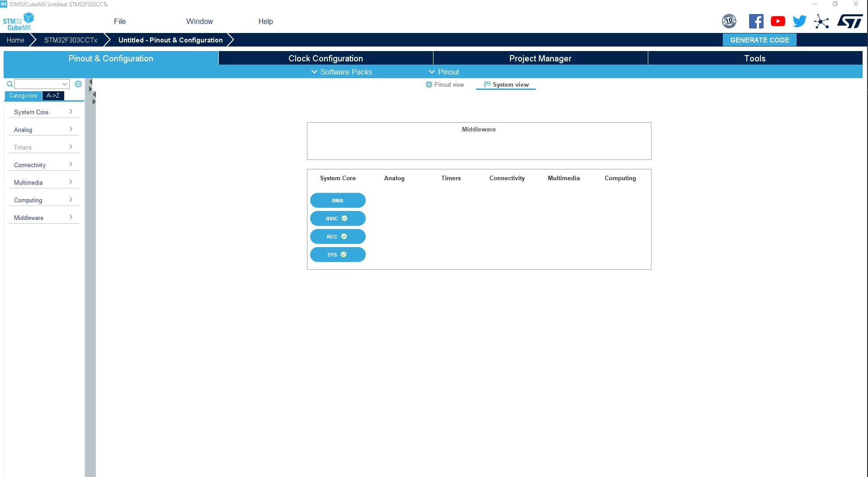Open the Pinout dropdown menu
The image size is (868, 477).
[443, 72]
